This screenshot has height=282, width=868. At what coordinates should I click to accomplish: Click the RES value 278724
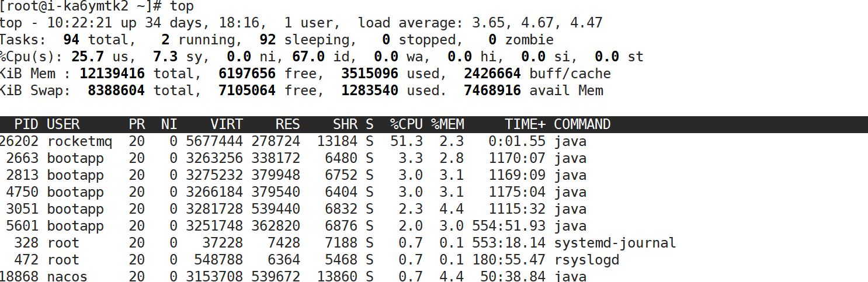coord(276,141)
